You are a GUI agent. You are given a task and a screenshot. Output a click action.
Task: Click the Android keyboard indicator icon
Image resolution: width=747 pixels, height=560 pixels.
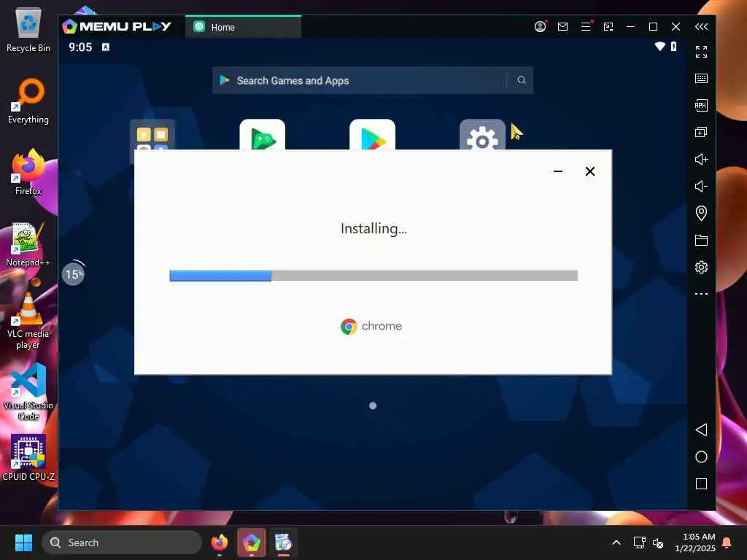coord(106,47)
